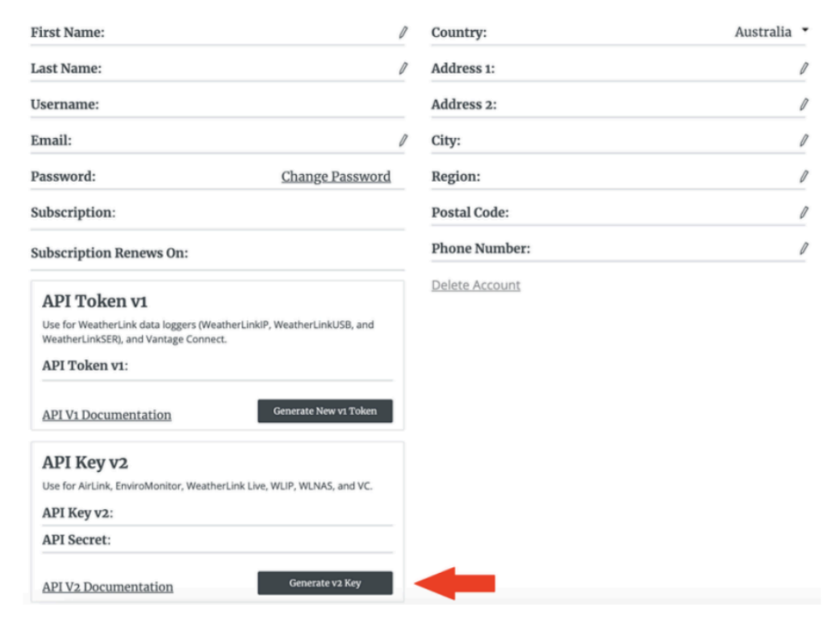The width and height of the screenshot is (836, 644).
Task: Click the 'Country:' label text
Action: click(459, 32)
